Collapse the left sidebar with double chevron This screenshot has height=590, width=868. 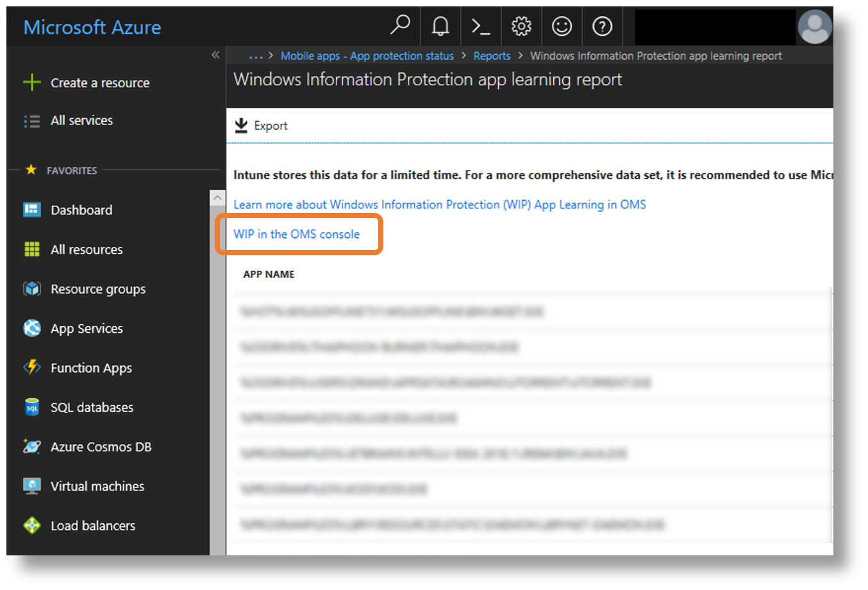(215, 55)
